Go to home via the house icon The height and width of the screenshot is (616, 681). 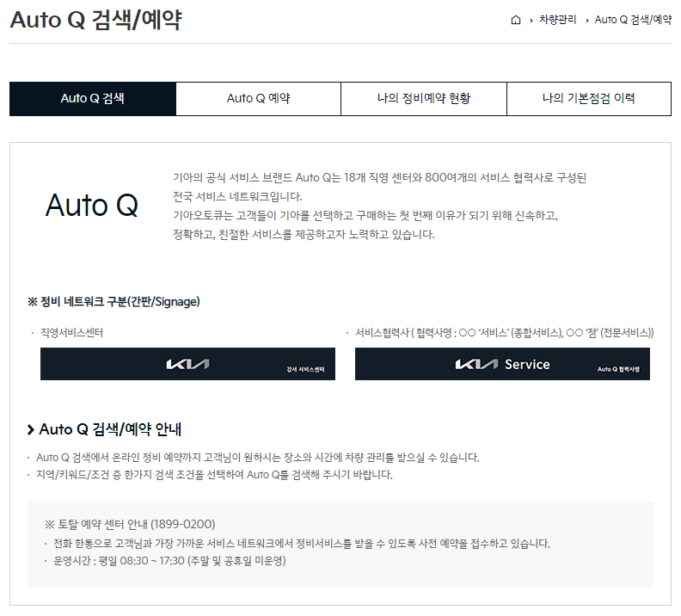pyautogui.click(x=516, y=20)
